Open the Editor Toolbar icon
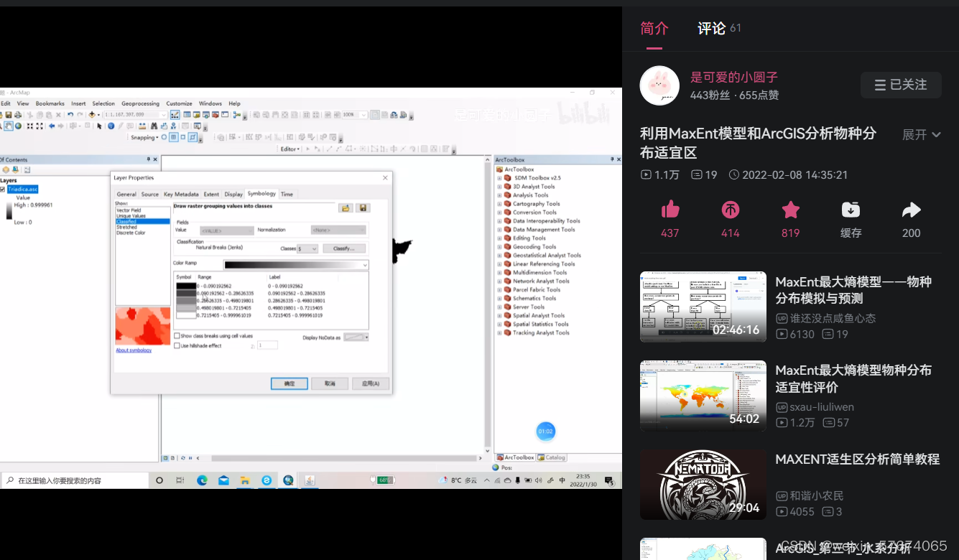This screenshot has height=560, width=959. pos(175,115)
